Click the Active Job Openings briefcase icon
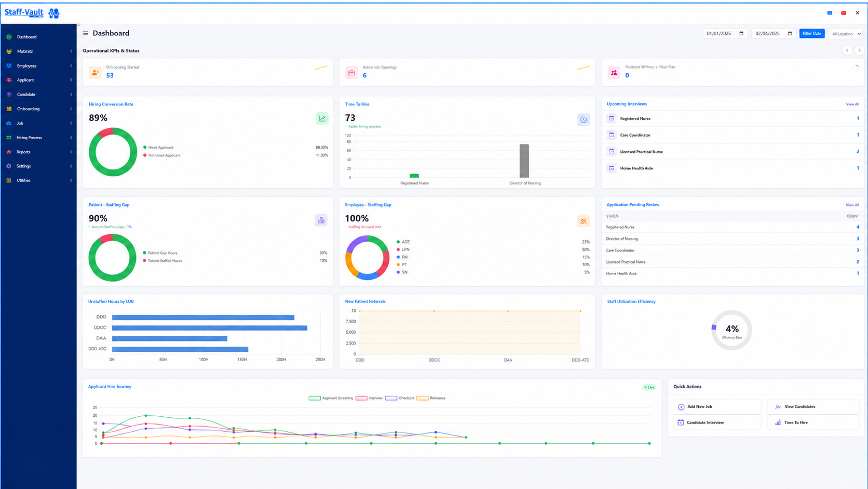 tap(351, 73)
